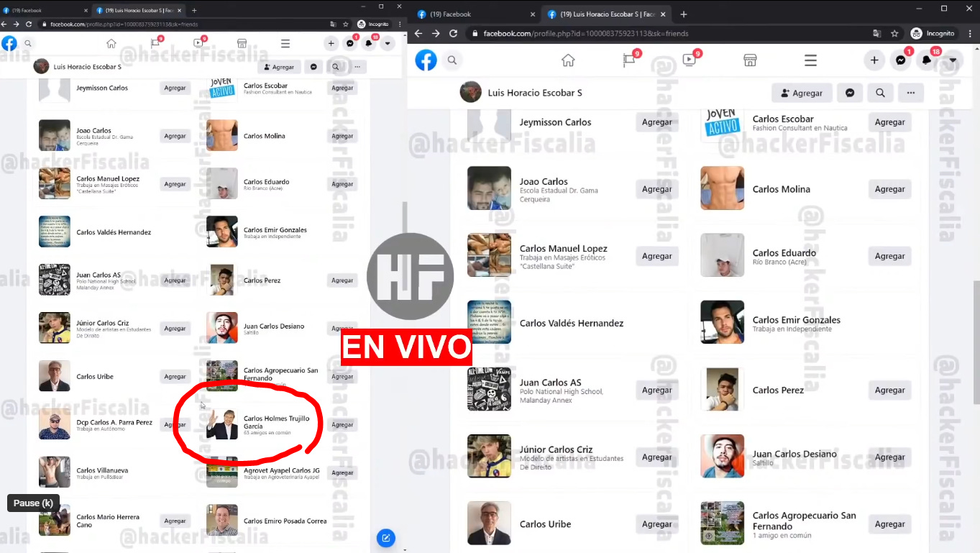This screenshot has width=980, height=553.
Task: Open Juan Carlos Desiano name in right window
Action: tap(794, 454)
